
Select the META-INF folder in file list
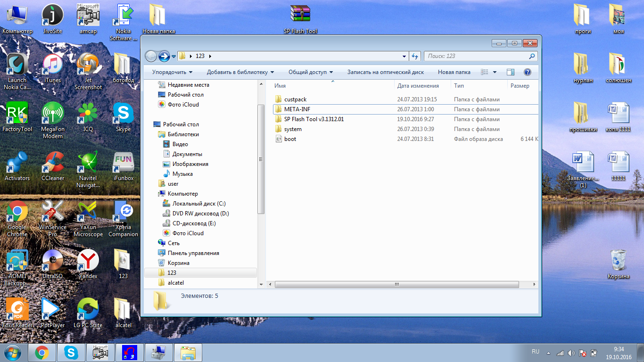click(x=297, y=109)
